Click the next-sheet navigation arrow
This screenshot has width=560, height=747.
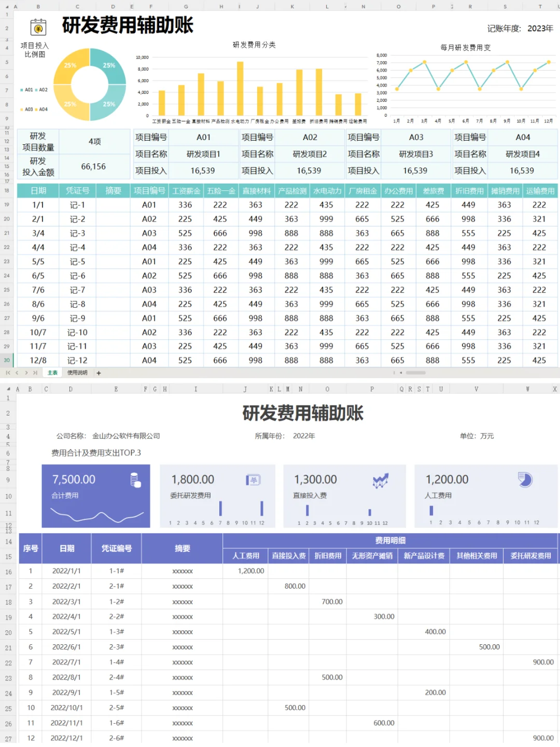pos(26,372)
